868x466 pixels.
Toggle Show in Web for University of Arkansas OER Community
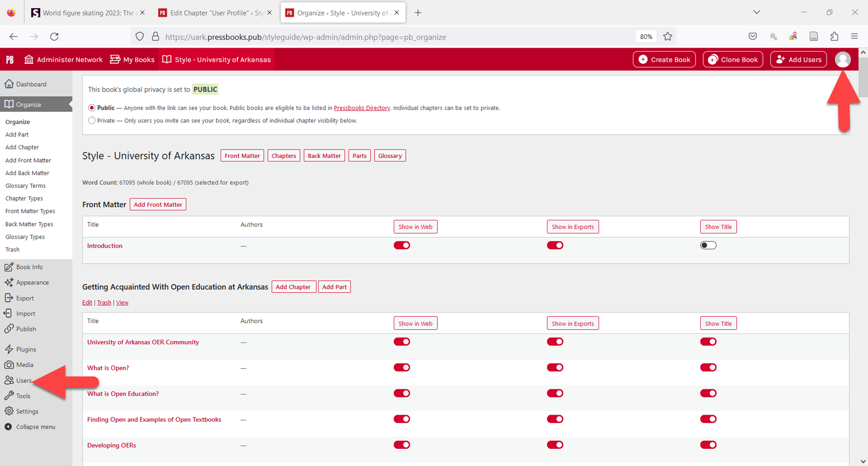click(x=402, y=342)
